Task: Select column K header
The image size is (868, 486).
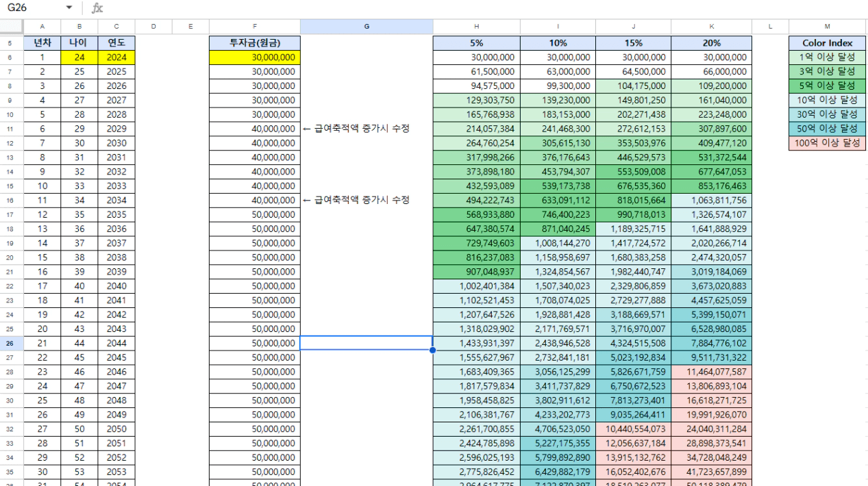Action: 711,27
